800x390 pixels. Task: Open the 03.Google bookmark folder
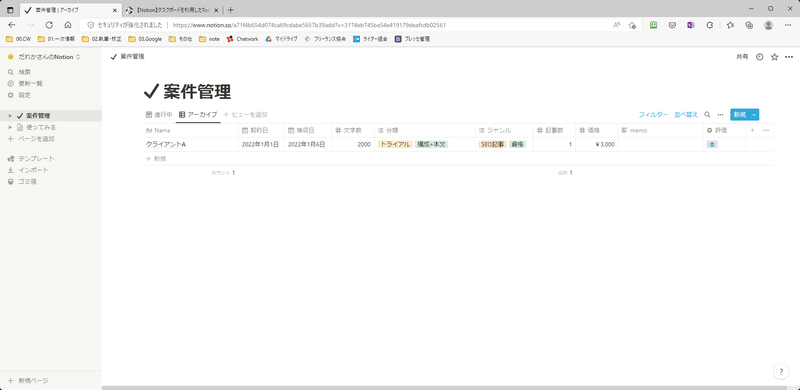(x=145, y=39)
